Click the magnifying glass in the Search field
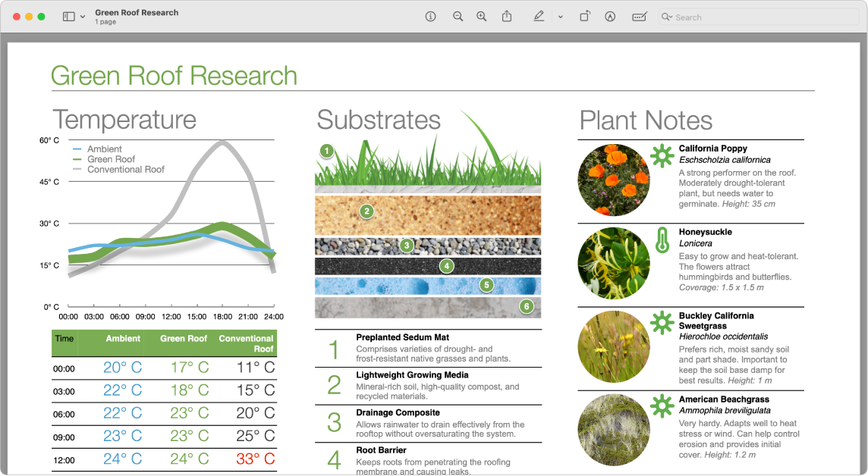 tap(665, 16)
